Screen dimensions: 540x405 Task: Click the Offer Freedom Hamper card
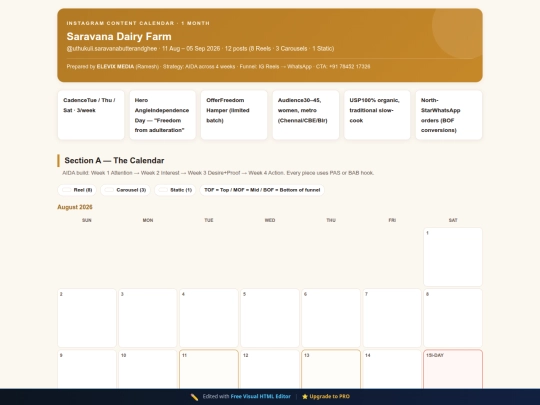[234, 115]
